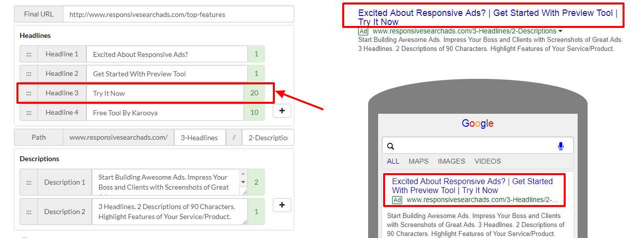Screen dimensions: 644x238
Task: Click the character count 10 for Headline 4
Action: [x=254, y=112]
